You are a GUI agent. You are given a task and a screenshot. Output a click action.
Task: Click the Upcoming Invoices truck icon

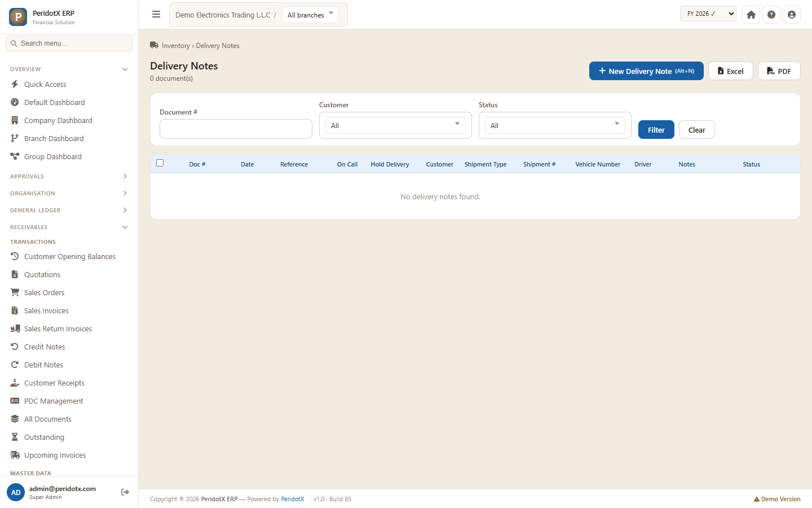coord(15,455)
